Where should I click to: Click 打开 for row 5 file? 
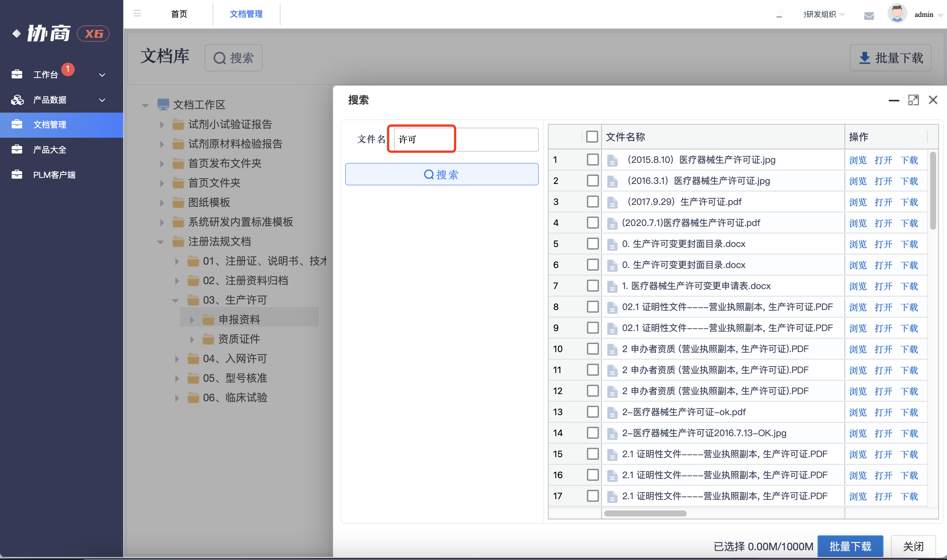coord(883,244)
